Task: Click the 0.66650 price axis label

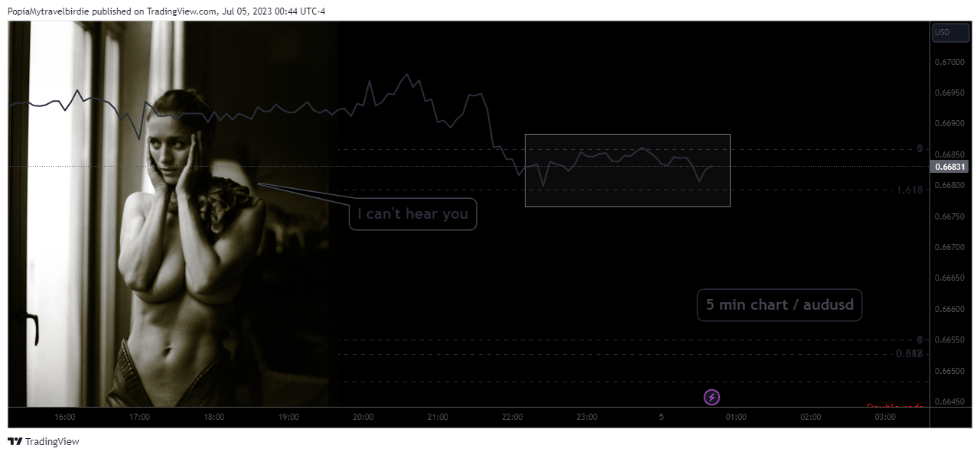Action: (951, 278)
